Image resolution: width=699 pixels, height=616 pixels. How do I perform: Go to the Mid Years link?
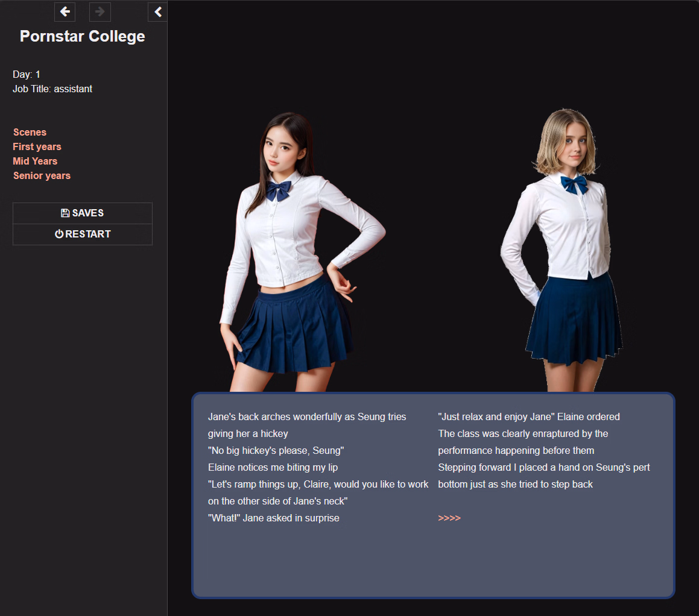(35, 161)
